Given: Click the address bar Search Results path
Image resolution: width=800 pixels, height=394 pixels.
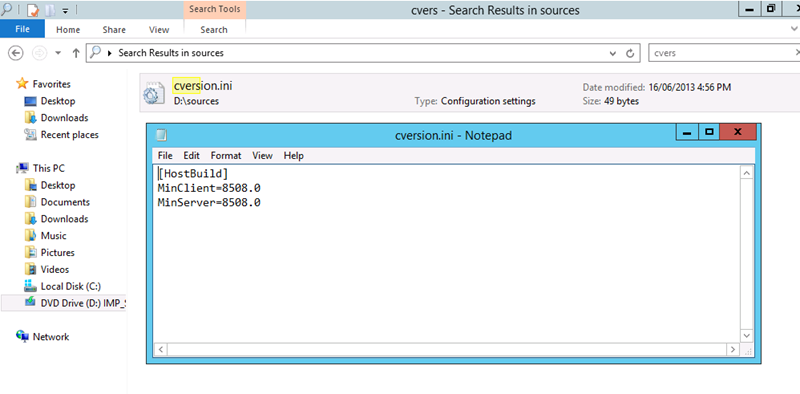Looking at the screenshot, I should pyautogui.click(x=171, y=53).
